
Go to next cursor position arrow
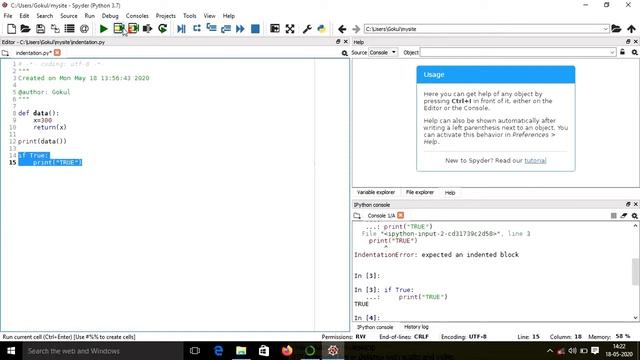tap(356, 29)
